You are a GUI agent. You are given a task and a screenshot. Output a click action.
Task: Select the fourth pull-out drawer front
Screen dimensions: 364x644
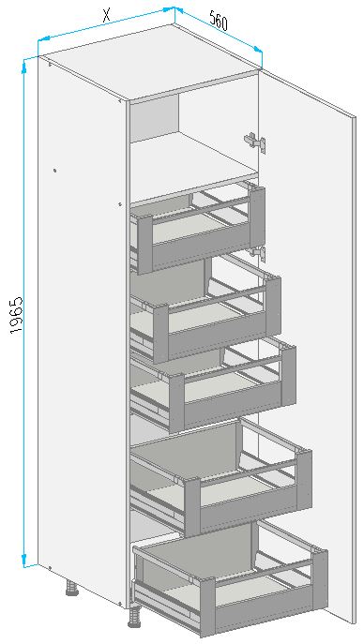(x=249, y=493)
